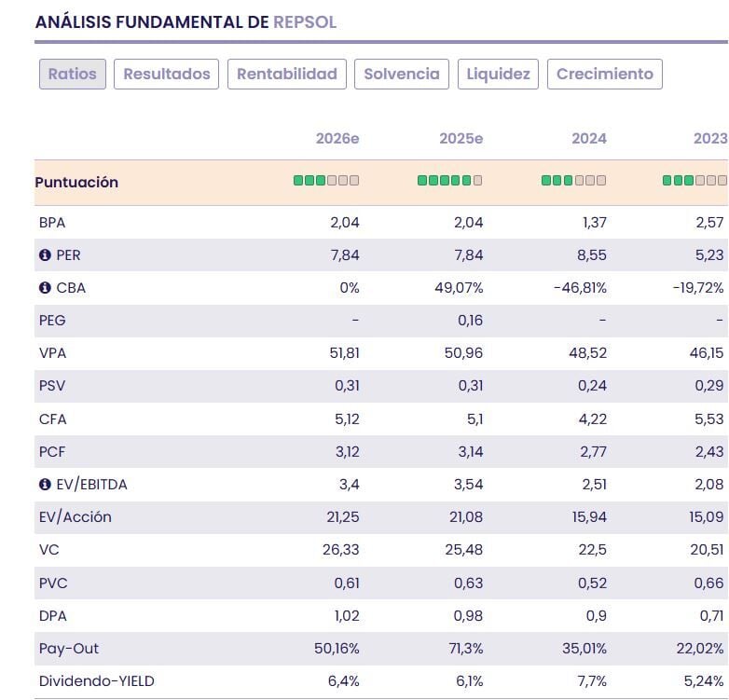Screen dimensions: 729x700
Task: Click the info icon next to PER
Action: coord(45,255)
